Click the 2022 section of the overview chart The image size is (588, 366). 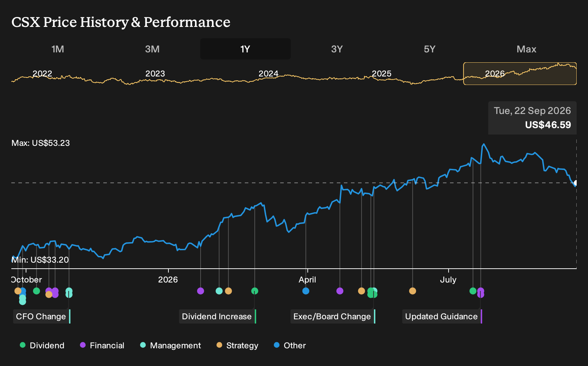[42, 74]
